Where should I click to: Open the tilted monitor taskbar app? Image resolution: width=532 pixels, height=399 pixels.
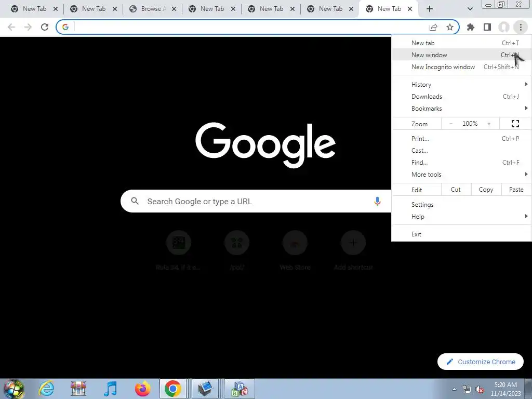[x=205, y=389]
